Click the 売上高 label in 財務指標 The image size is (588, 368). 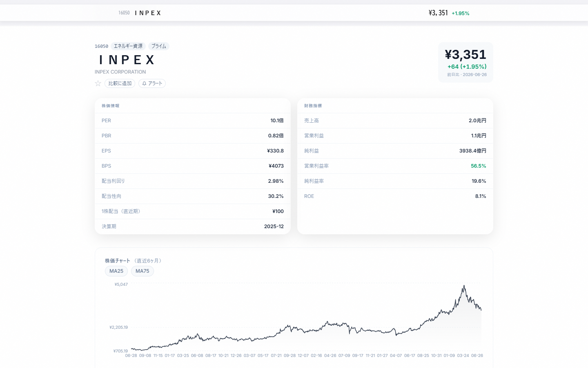click(x=312, y=121)
